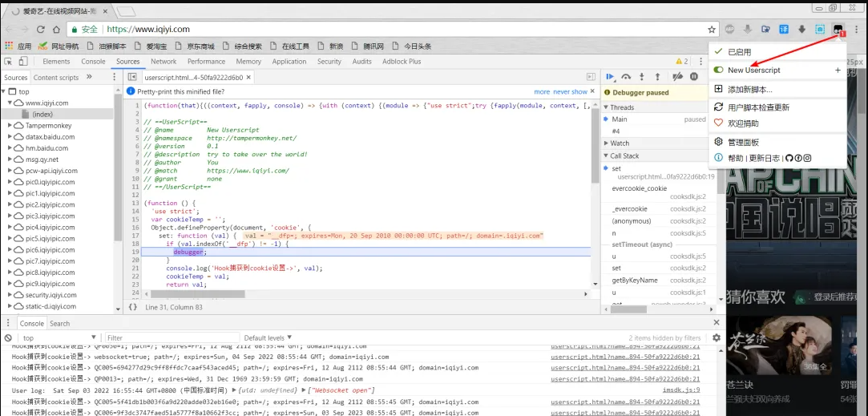Open console settings gear icon

coord(717,338)
